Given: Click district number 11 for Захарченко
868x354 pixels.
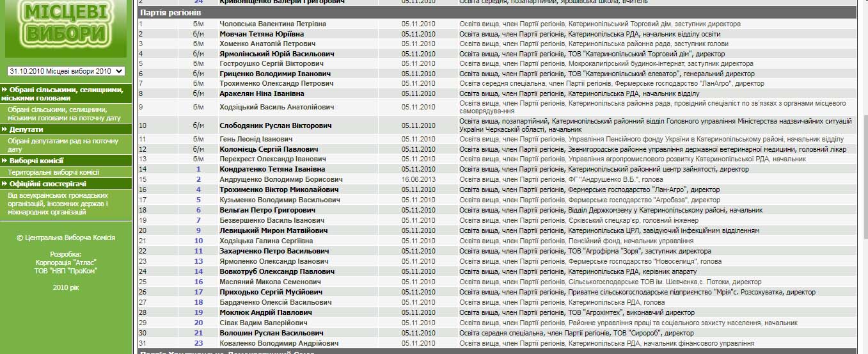Looking at the screenshot, I should [x=198, y=251].
